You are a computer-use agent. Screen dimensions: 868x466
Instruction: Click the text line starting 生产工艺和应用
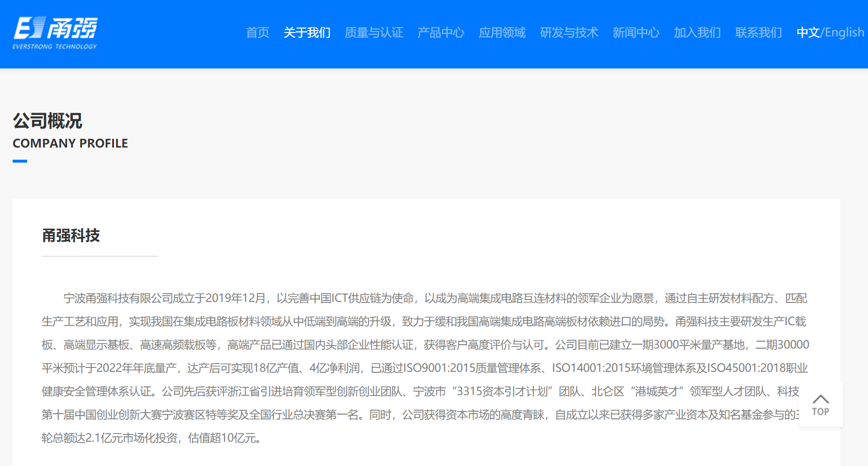pos(424,321)
